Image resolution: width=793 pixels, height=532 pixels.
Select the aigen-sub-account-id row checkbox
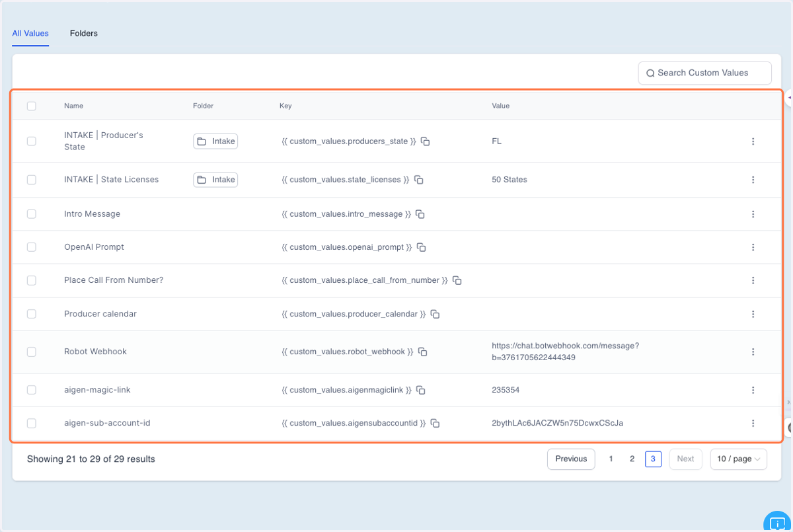tap(32, 423)
